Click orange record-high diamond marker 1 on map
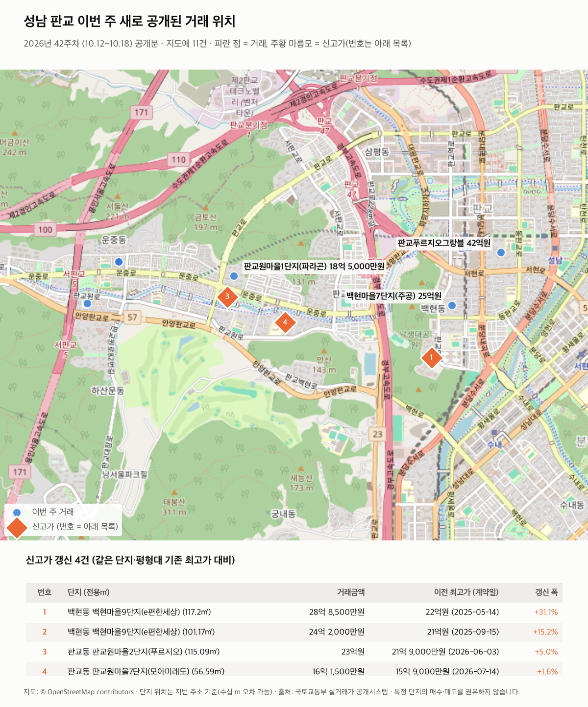This screenshot has height=707, width=588. [x=431, y=358]
